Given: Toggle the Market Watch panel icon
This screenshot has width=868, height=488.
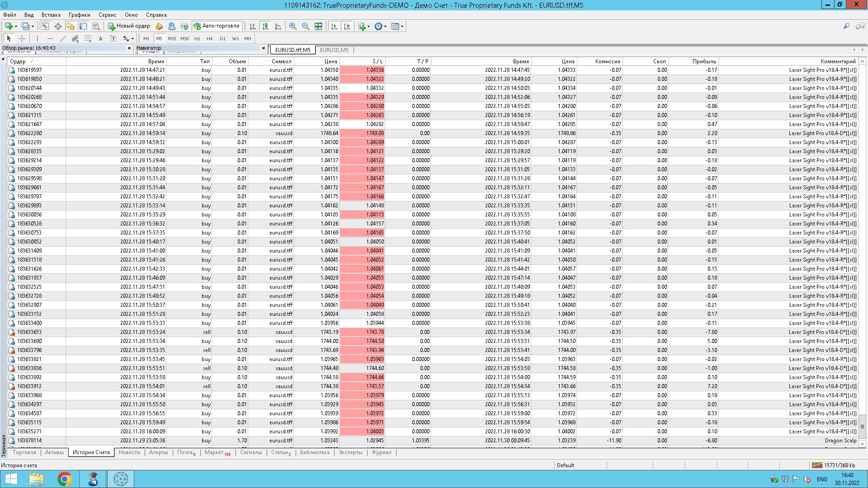Looking at the screenshot, I should click(x=45, y=26).
